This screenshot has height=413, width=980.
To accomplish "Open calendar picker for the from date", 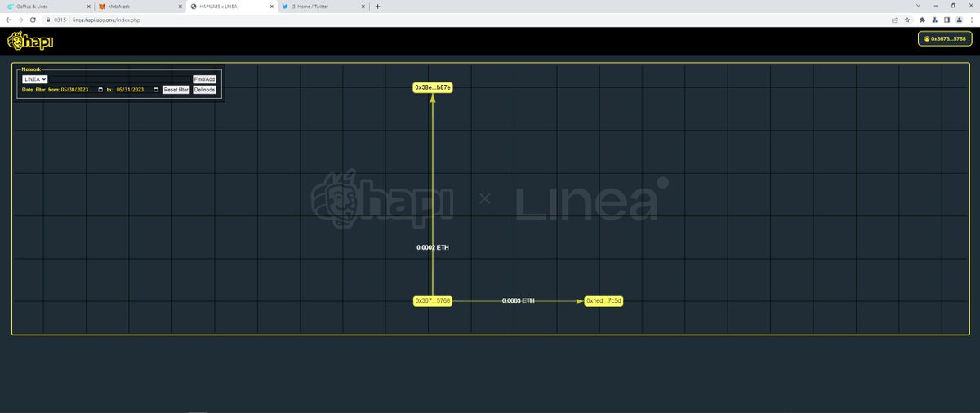I will point(100,90).
